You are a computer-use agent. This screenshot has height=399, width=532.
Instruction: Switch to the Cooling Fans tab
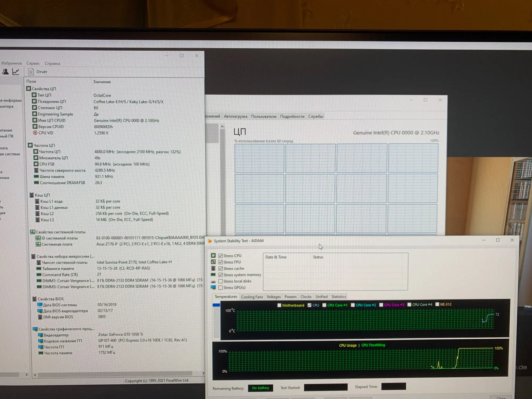point(252,297)
